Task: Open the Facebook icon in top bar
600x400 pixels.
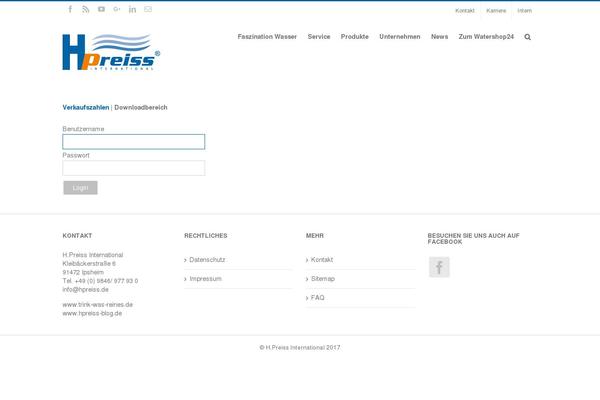Action: [70, 9]
